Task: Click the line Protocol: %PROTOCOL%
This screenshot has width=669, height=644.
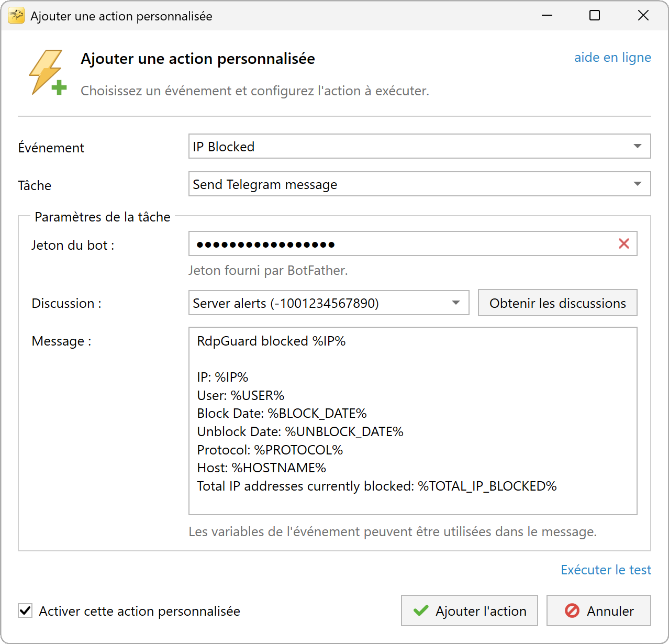Action: [x=270, y=450]
